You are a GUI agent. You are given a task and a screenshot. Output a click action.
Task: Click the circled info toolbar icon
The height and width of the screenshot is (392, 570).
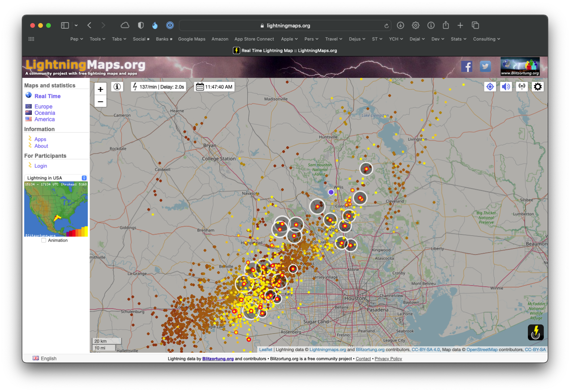[431, 25]
